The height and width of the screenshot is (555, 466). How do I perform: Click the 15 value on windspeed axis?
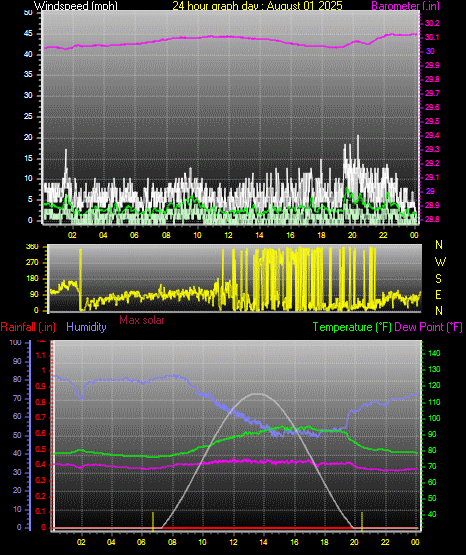point(28,158)
